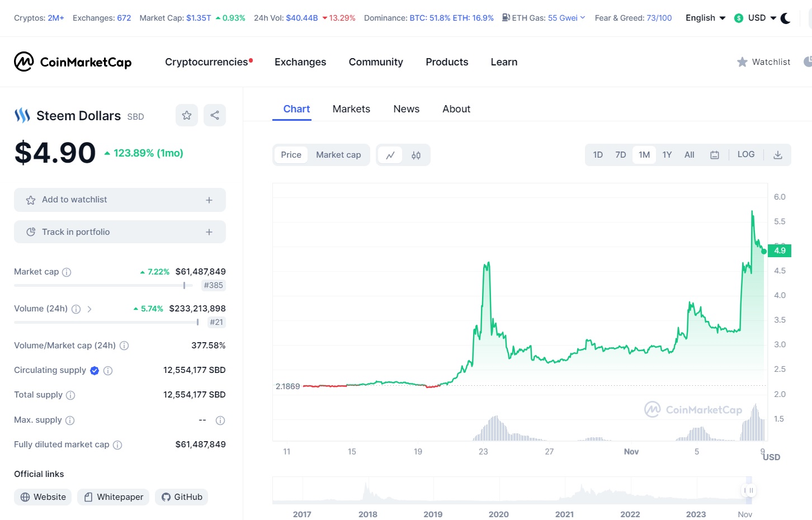Expand Add to watchlist plus

tap(209, 200)
